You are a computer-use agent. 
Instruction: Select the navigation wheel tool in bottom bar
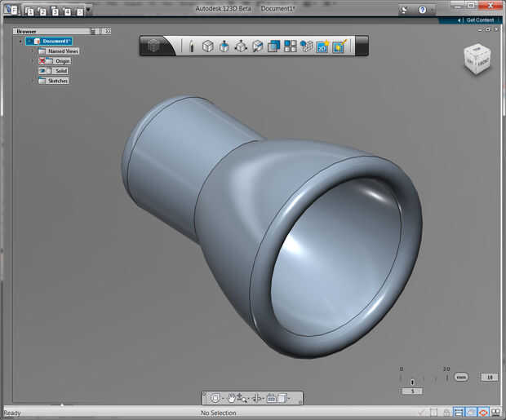click(x=215, y=398)
